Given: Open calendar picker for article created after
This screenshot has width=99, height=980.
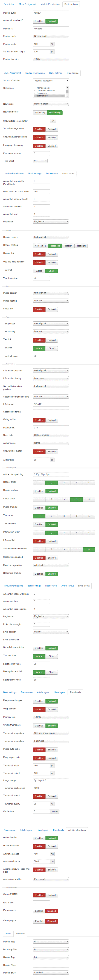Looking at the screenshot, I should pyautogui.click(x=53, y=121).
